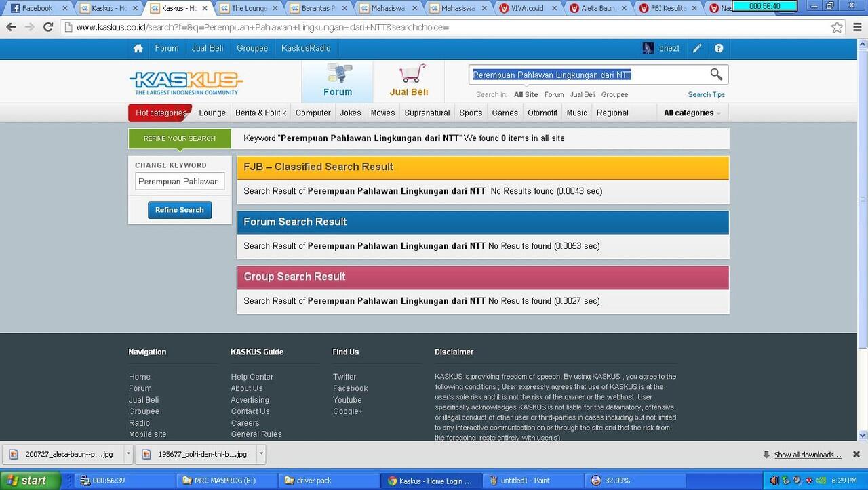Click Groupee in the top blue bar
Image resolution: width=868 pixels, height=490 pixels.
(252, 48)
